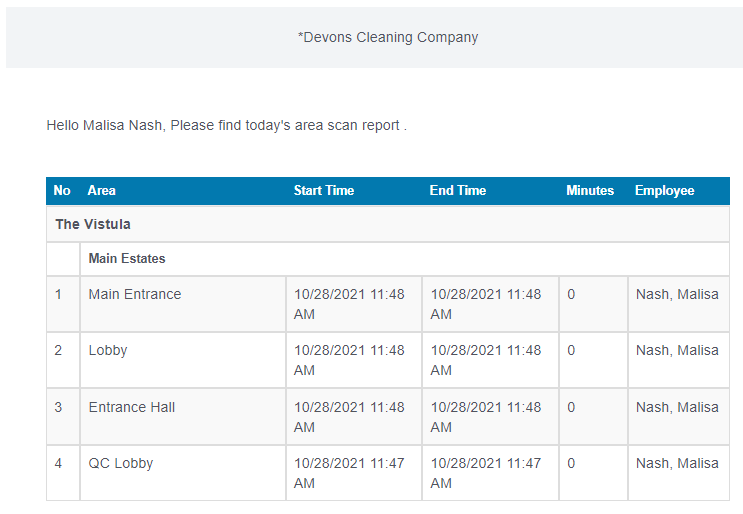Click the Entrance Hall end time cell
The height and width of the screenshot is (514, 743).
[x=486, y=417]
